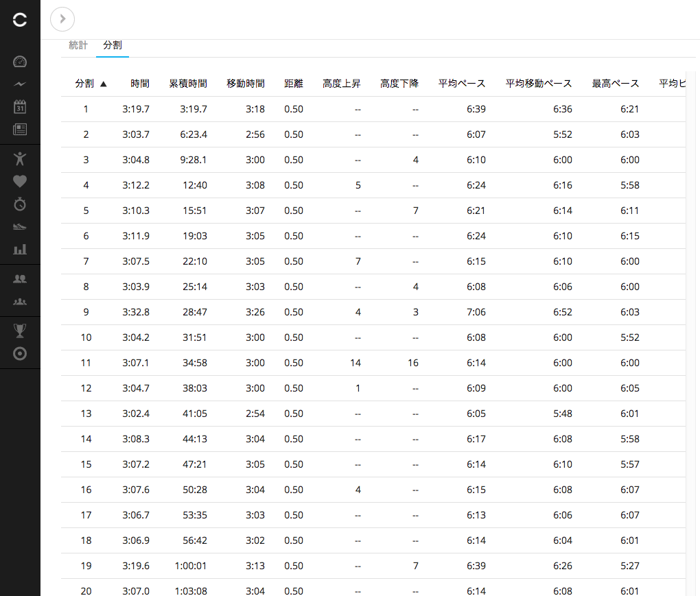This screenshot has width=700, height=596.
Task: Switch to the 統計 tab
Action: click(x=78, y=45)
